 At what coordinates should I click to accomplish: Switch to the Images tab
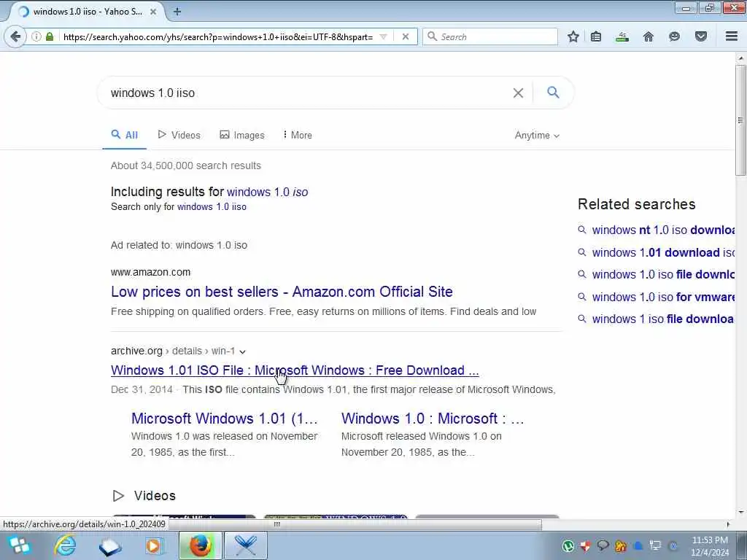[x=242, y=135]
